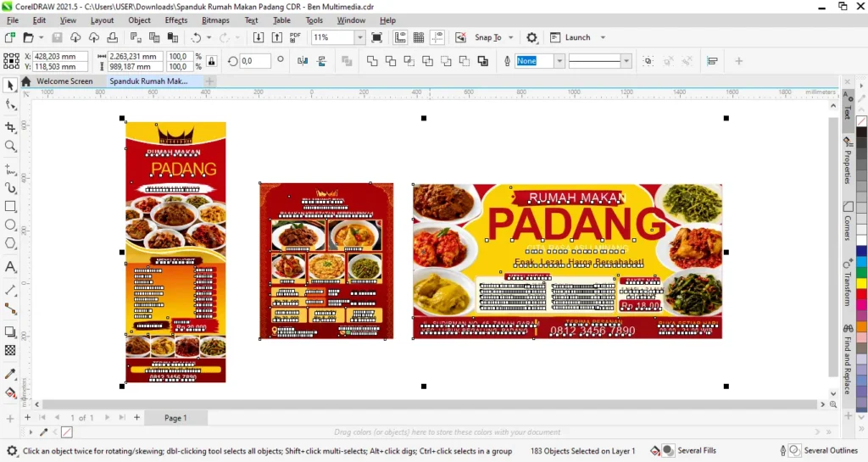Image resolution: width=868 pixels, height=462 pixels.
Task: Open the zoom level dropdown
Action: pyautogui.click(x=359, y=37)
